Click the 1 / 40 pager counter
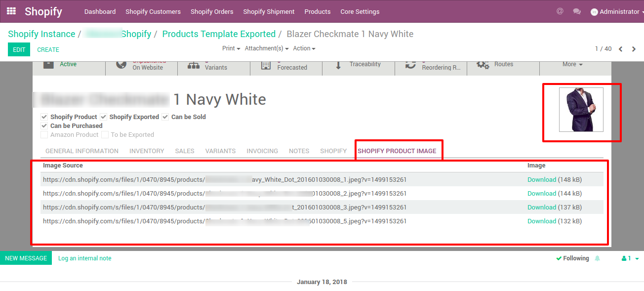This screenshot has width=644, height=291. (x=603, y=49)
